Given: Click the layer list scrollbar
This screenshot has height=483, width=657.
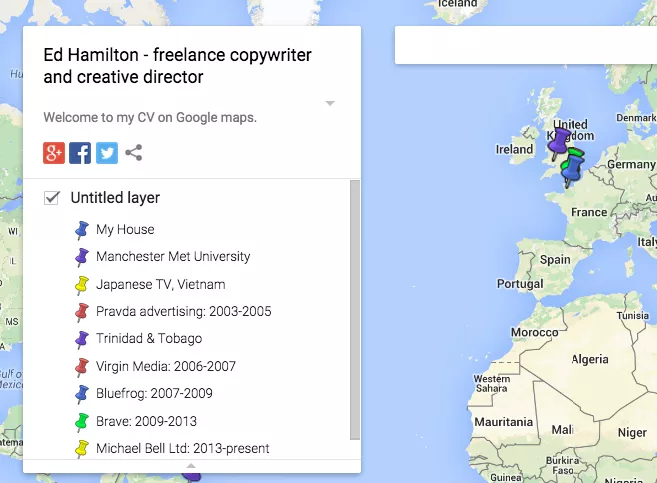Looking at the screenshot, I should click(x=355, y=310).
